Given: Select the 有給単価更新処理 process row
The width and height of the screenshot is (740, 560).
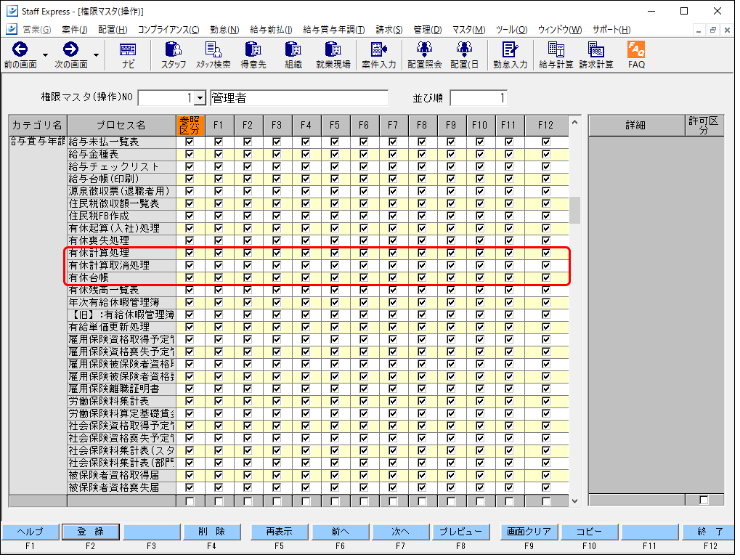Looking at the screenshot, I should coord(121,327).
